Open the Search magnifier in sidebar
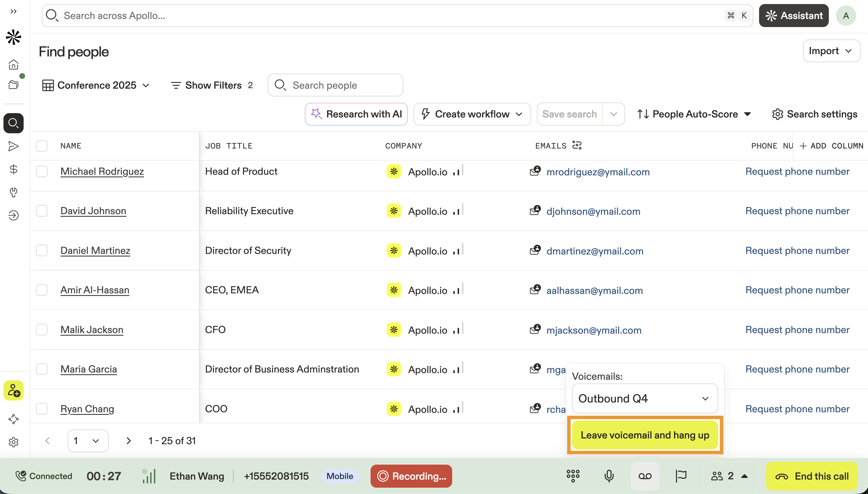This screenshot has width=868, height=494. [x=14, y=123]
